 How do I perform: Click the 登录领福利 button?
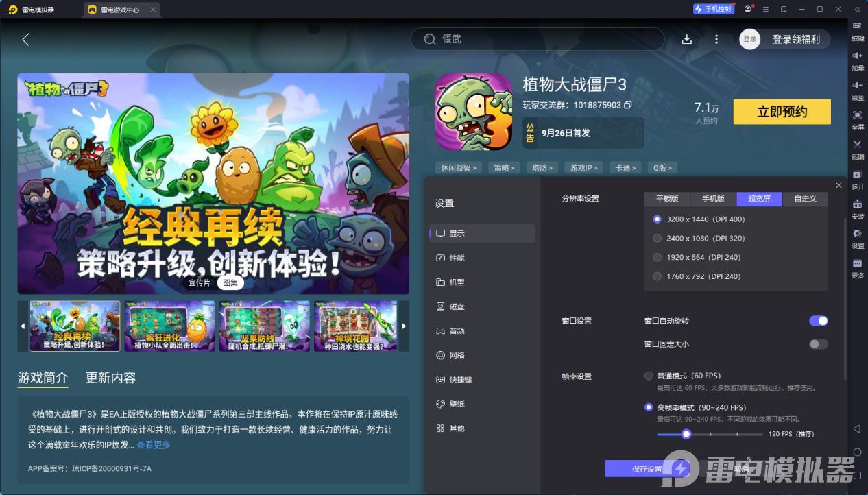(796, 39)
